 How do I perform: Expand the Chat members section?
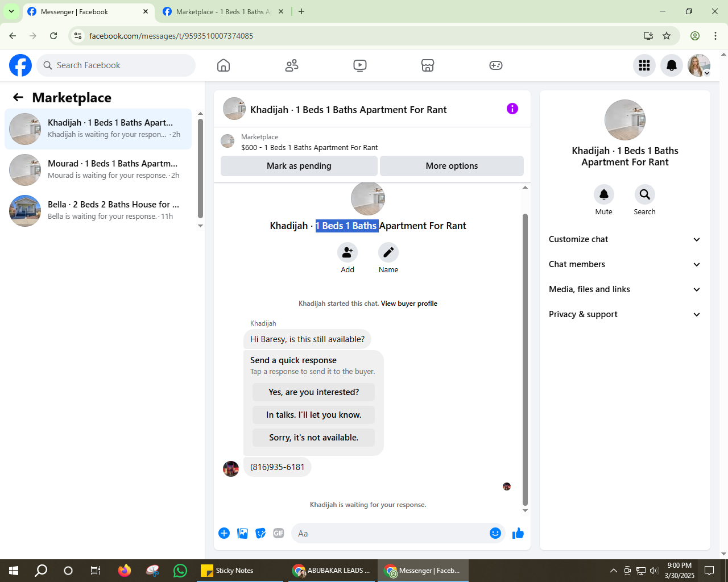tap(625, 264)
